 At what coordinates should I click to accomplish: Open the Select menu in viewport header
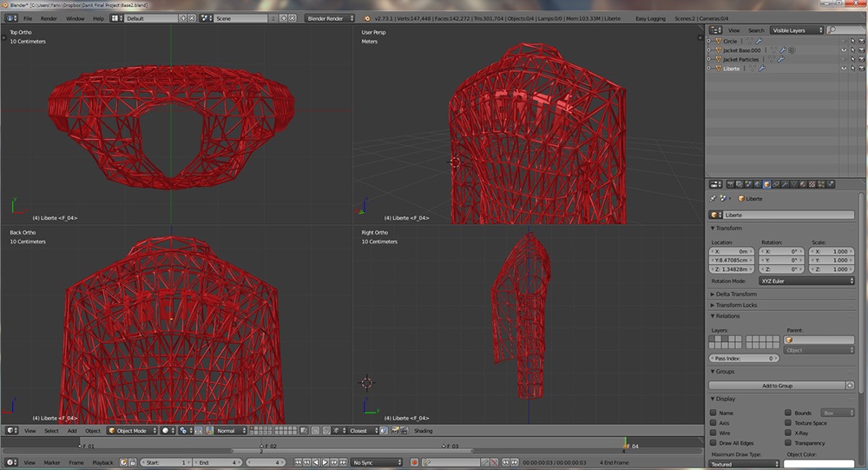tap(51, 430)
